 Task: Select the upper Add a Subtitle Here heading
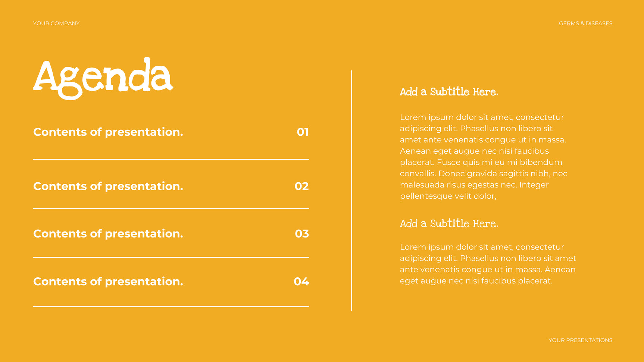pos(449,92)
